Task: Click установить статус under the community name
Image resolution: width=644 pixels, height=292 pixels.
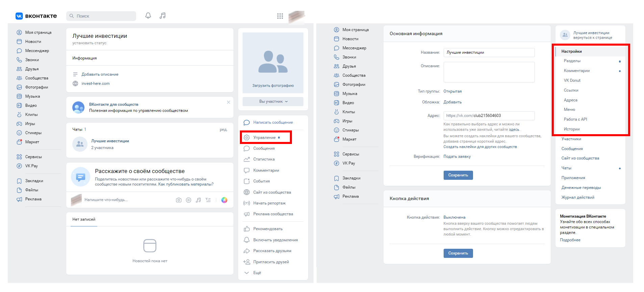Action: 89,43
